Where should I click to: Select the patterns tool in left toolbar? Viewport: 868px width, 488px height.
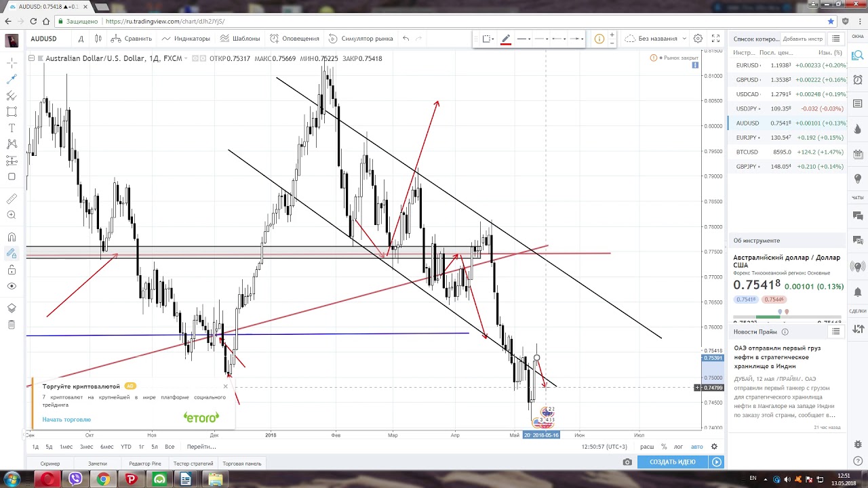click(x=12, y=144)
